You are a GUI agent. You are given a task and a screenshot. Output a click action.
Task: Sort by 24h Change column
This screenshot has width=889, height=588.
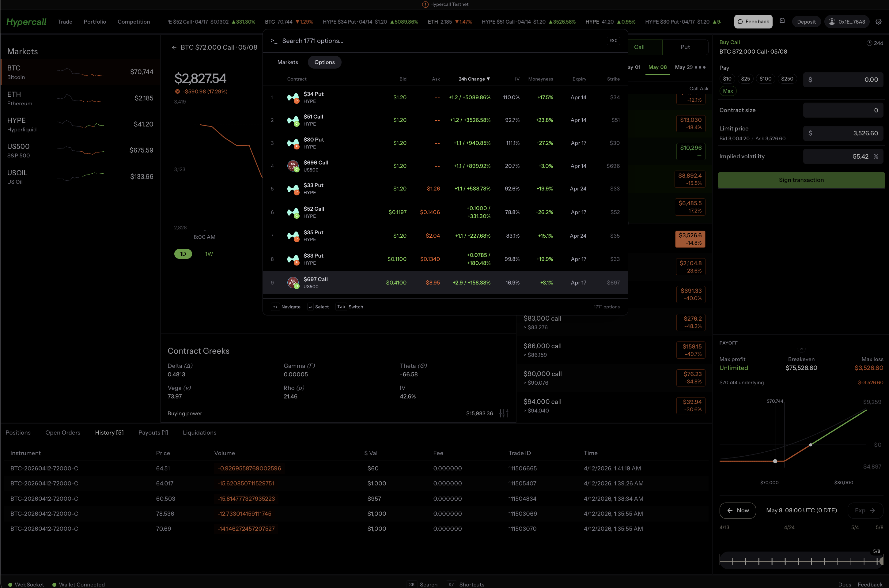[x=474, y=79]
